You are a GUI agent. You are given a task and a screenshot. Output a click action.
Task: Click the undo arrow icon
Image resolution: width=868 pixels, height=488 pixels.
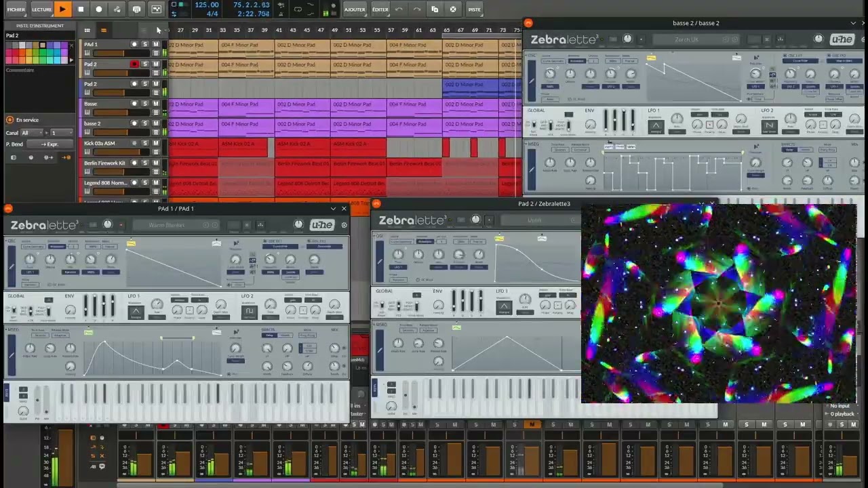399,9
